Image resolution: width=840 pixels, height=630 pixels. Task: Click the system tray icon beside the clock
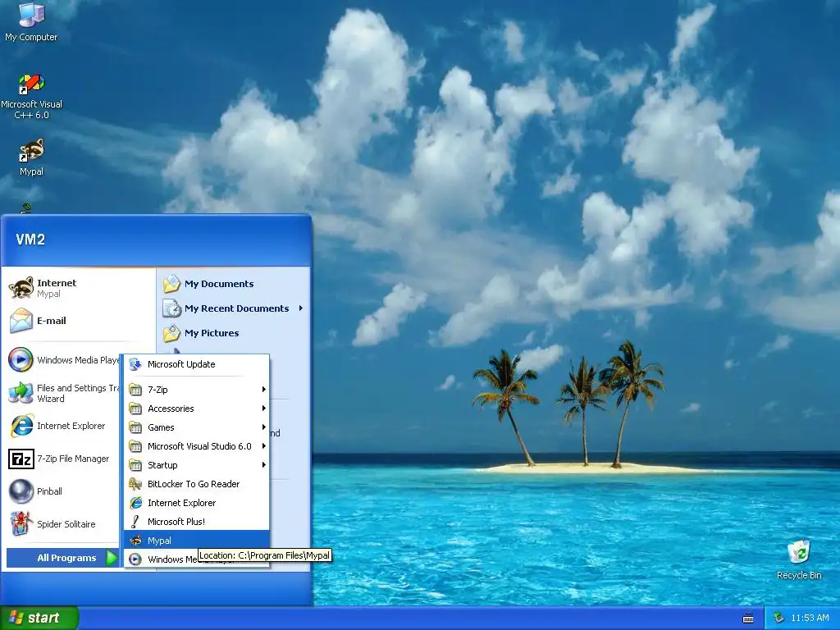(x=779, y=618)
